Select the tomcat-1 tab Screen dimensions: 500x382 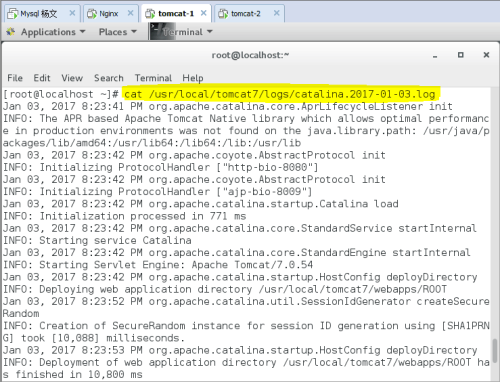coord(176,14)
